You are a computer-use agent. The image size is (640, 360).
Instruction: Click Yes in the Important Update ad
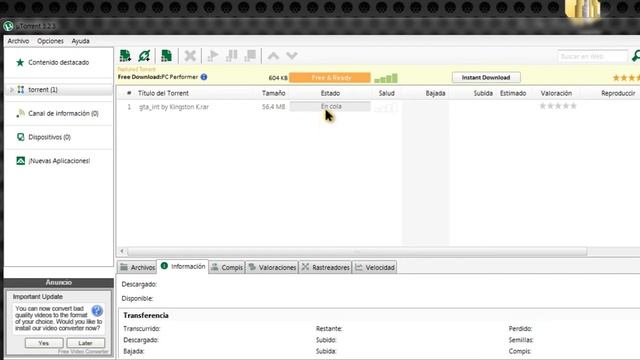pyautogui.click(x=44, y=343)
